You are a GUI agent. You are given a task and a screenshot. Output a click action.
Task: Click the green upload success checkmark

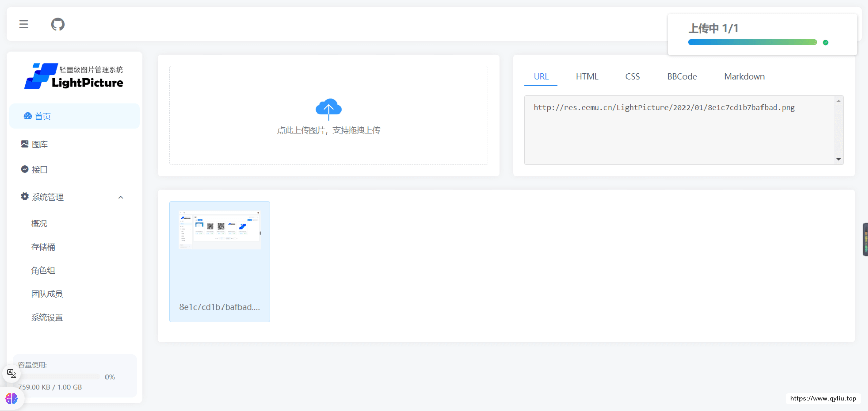tap(826, 43)
